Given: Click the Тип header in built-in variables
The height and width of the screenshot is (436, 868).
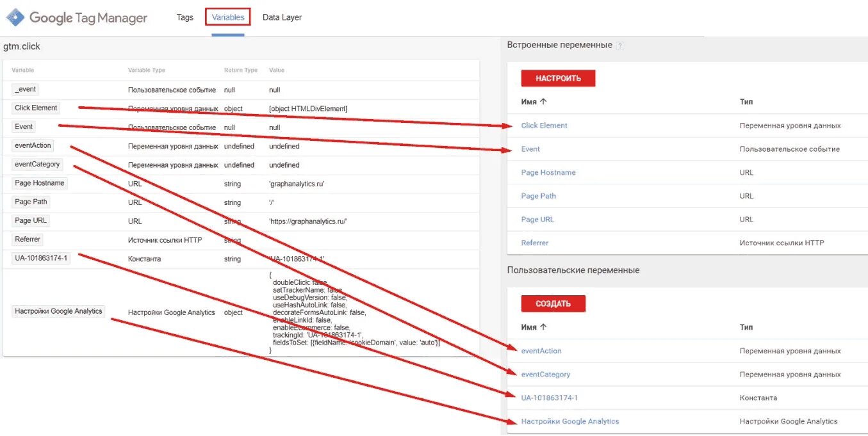Looking at the screenshot, I should coord(746,101).
